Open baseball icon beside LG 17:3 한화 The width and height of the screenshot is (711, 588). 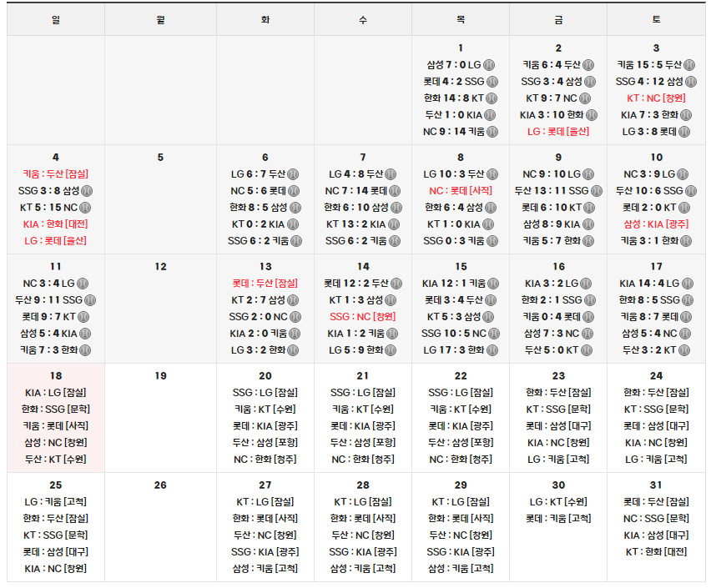(x=492, y=350)
